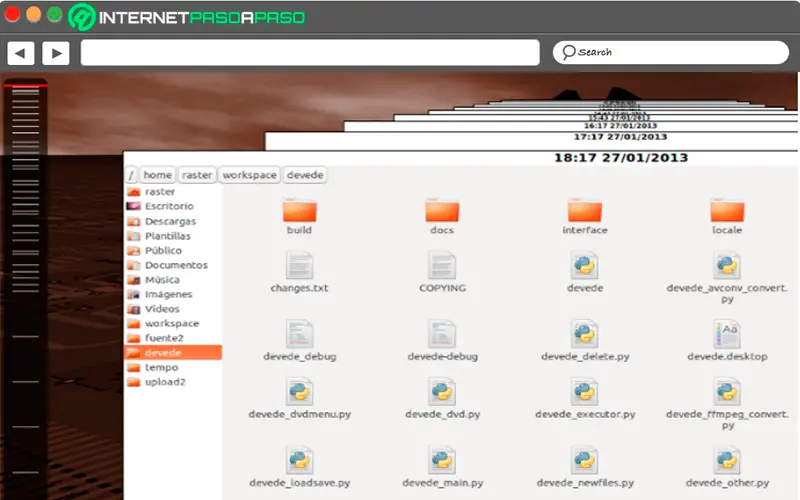Click the search magnifier icon
The height and width of the screenshot is (500, 800).
(568, 52)
